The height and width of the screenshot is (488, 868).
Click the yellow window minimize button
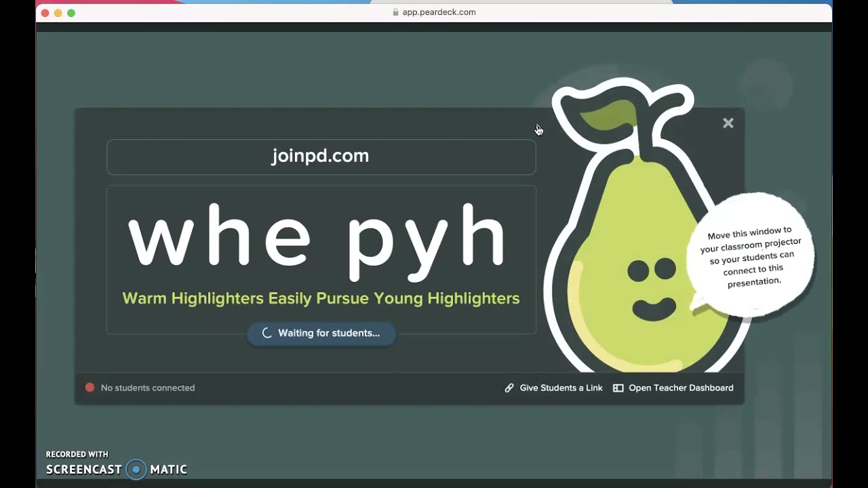point(58,13)
